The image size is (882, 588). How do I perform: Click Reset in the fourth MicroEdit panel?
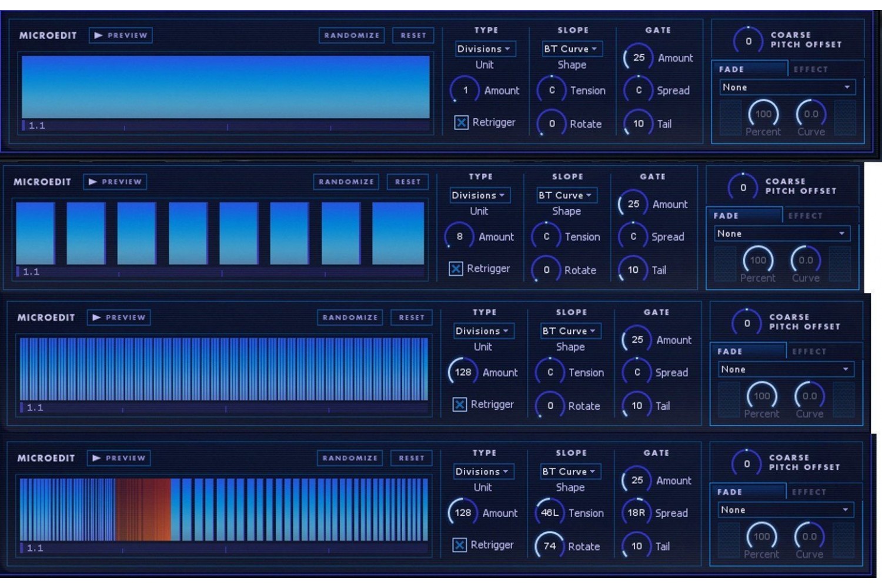412,458
